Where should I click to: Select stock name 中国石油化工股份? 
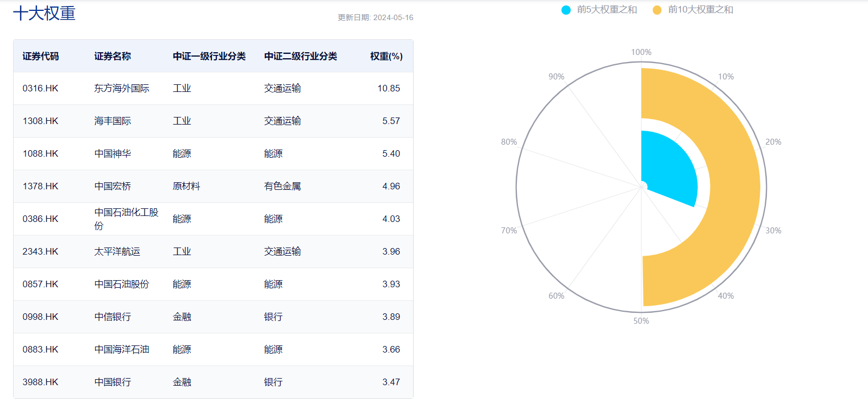126,219
